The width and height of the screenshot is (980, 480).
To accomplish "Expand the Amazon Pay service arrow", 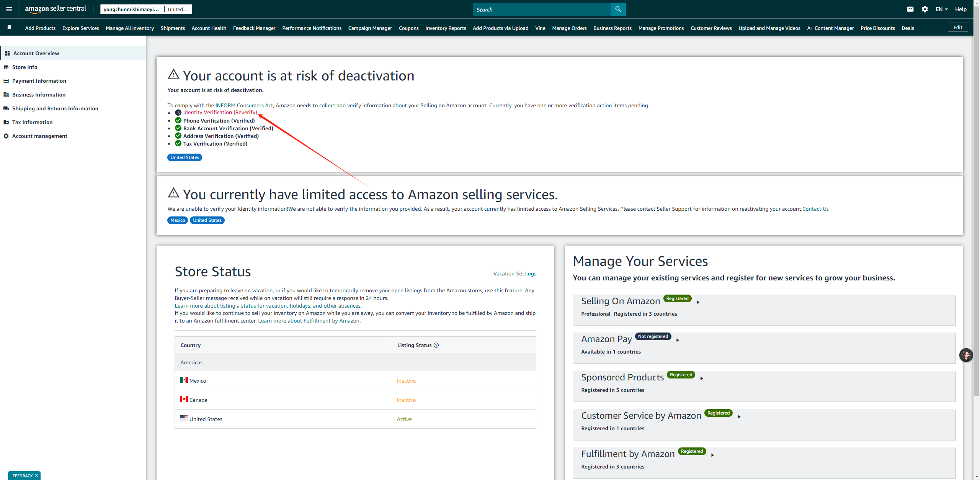I will tap(678, 340).
